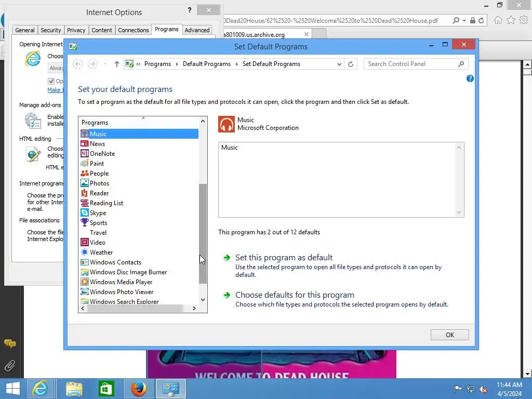Click the Action Center flag icon in tray
The height and width of the screenshot is (399, 532).
pyautogui.click(x=458, y=389)
